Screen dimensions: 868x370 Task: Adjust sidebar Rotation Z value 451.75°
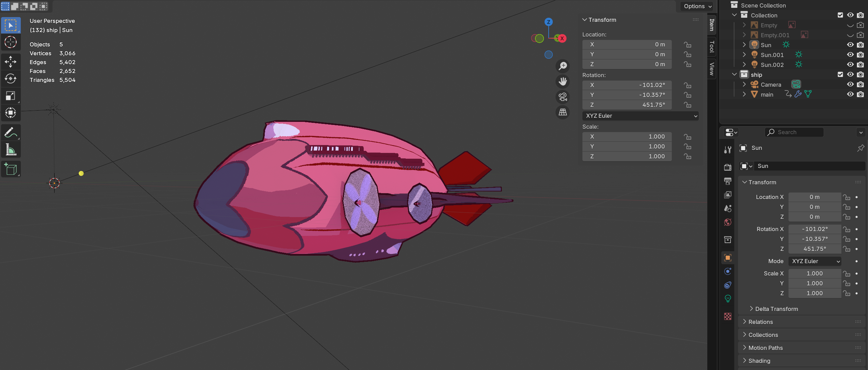click(627, 105)
